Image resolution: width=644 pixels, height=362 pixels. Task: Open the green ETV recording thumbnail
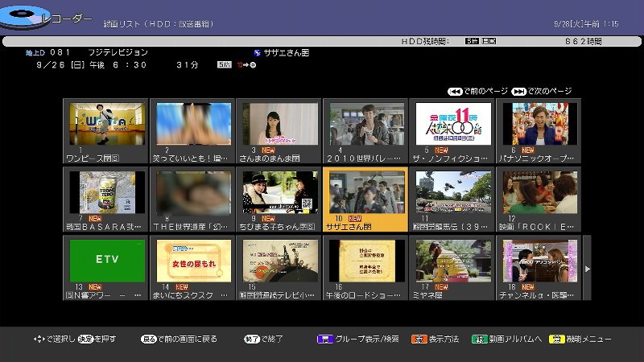107,261
